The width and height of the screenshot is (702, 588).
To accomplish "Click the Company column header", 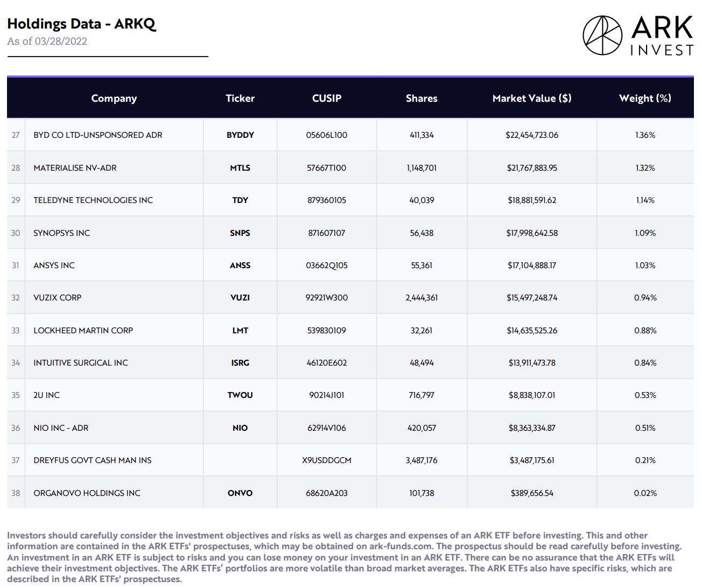I will pos(114,98).
